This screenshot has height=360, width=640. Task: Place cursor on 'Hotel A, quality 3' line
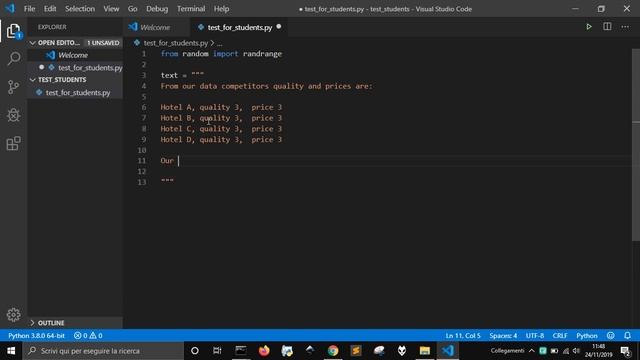click(221, 107)
